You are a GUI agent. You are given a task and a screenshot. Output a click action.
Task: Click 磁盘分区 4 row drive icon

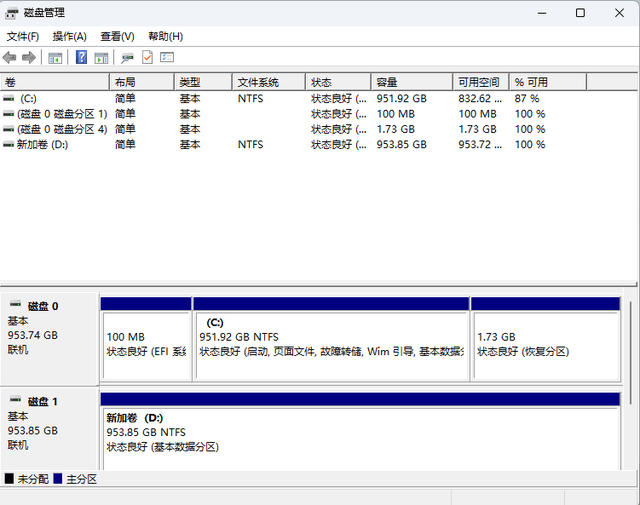[x=8, y=129]
